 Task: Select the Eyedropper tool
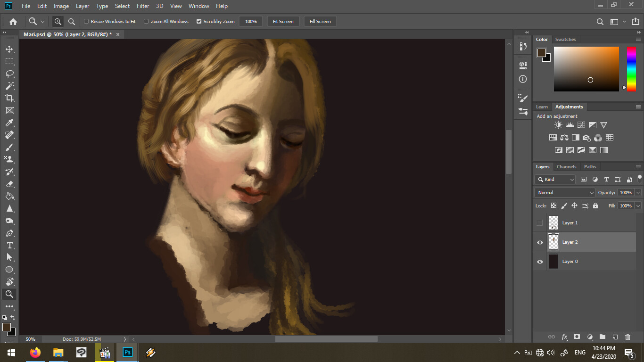(9, 123)
